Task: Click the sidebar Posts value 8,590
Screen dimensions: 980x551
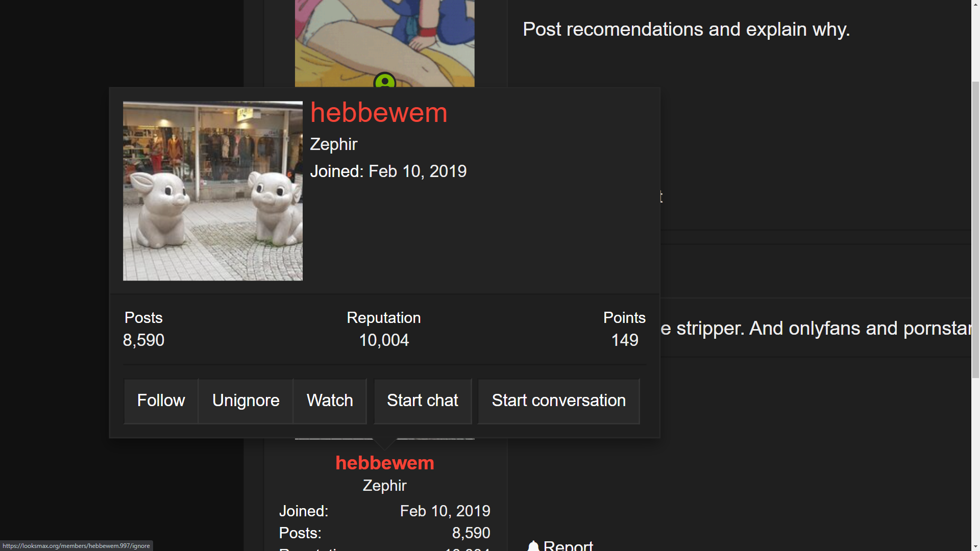Action: [471, 533]
